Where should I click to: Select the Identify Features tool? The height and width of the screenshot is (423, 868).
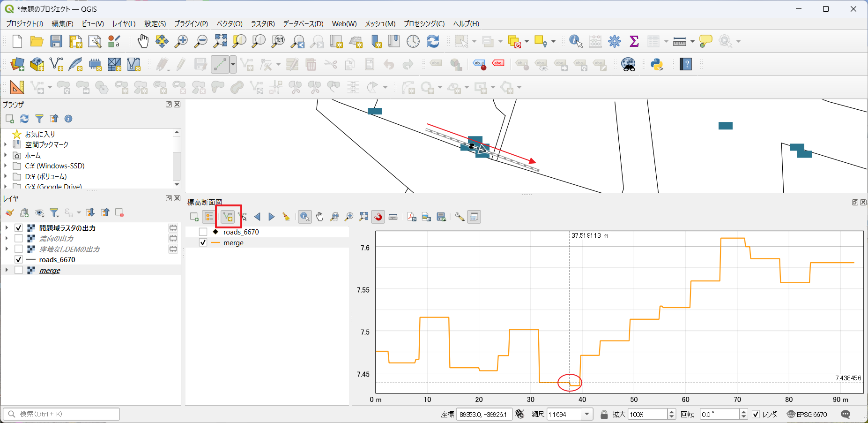click(576, 41)
